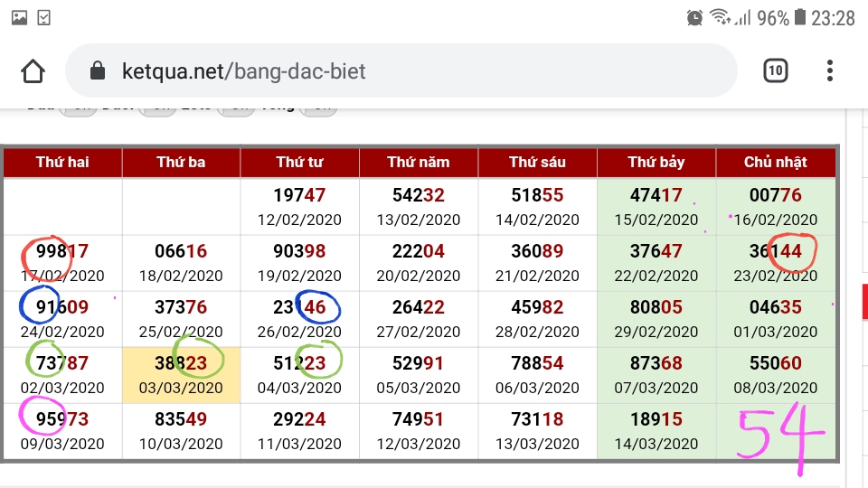Tap the Wi-Fi signal status icon
The width and height of the screenshot is (868, 488).
click(720, 16)
